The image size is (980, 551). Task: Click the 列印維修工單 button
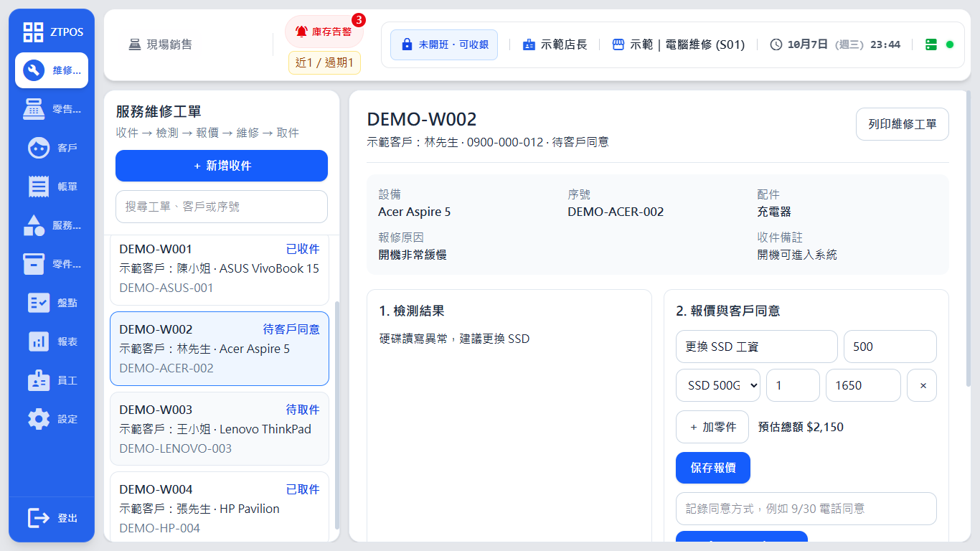903,124
